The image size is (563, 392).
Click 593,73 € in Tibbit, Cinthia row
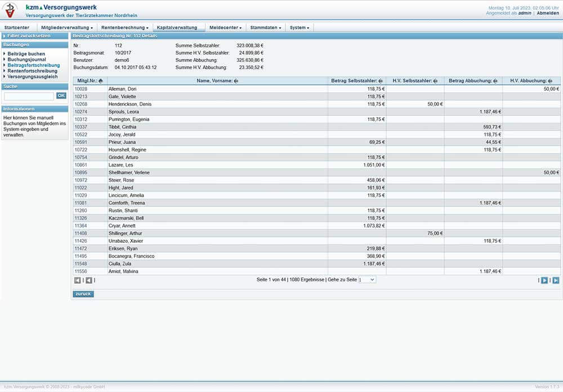click(x=492, y=127)
